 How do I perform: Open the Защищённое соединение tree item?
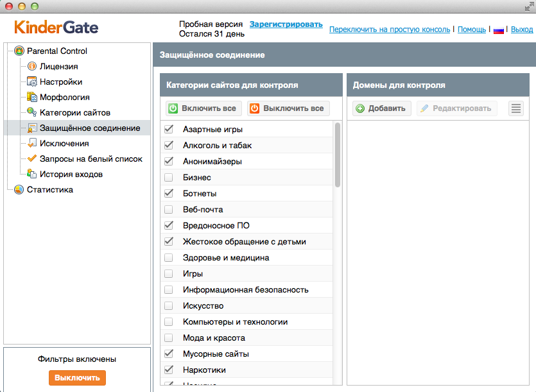click(x=89, y=128)
